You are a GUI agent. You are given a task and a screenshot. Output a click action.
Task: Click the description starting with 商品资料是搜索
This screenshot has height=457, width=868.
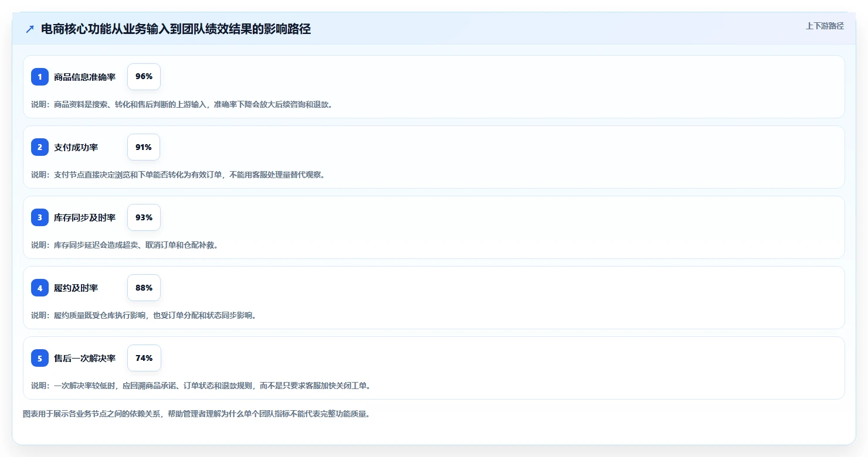point(182,104)
